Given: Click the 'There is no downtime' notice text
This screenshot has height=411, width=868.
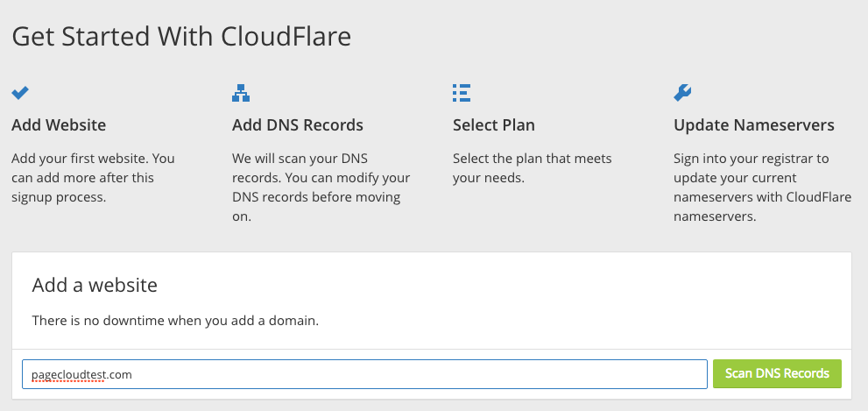Looking at the screenshot, I should tap(175, 321).
